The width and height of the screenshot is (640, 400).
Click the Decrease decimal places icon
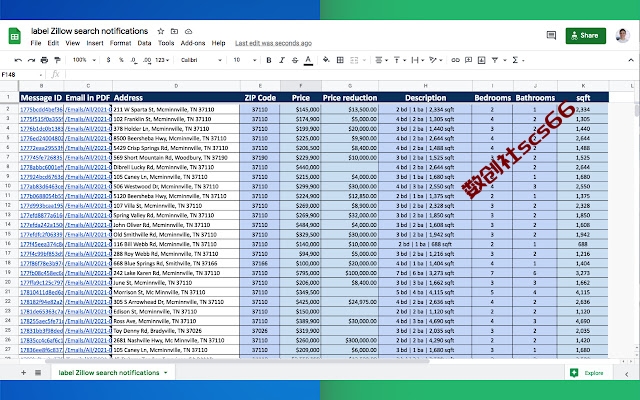[x=134, y=60]
